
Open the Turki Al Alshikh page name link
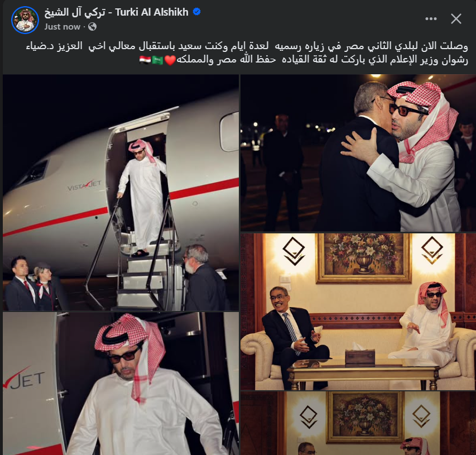click(116, 12)
